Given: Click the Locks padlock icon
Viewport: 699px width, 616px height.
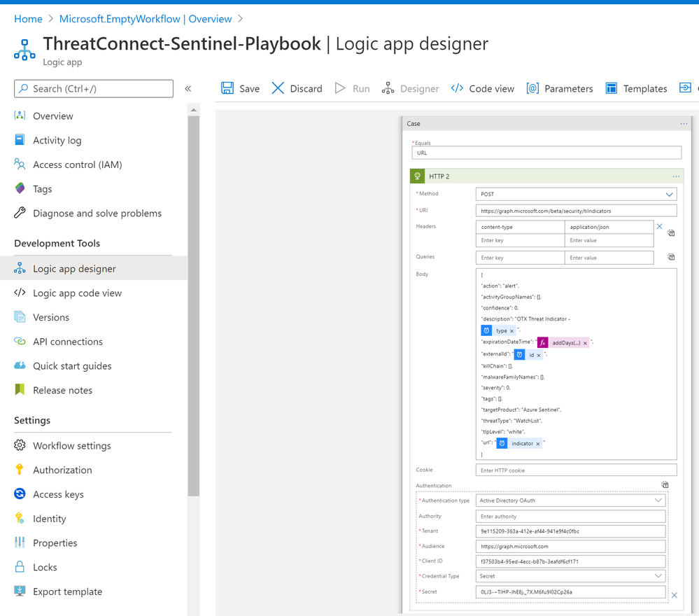Looking at the screenshot, I should click(20, 566).
